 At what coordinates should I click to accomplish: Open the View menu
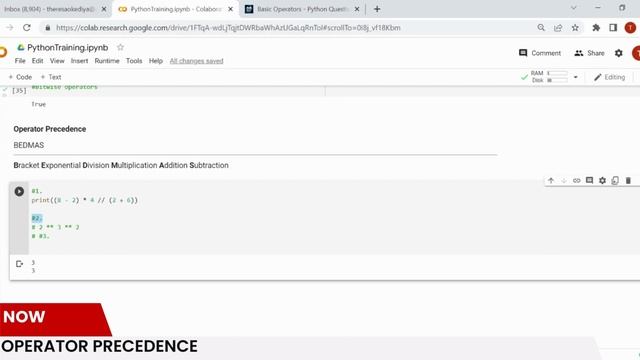tap(57, 61)
